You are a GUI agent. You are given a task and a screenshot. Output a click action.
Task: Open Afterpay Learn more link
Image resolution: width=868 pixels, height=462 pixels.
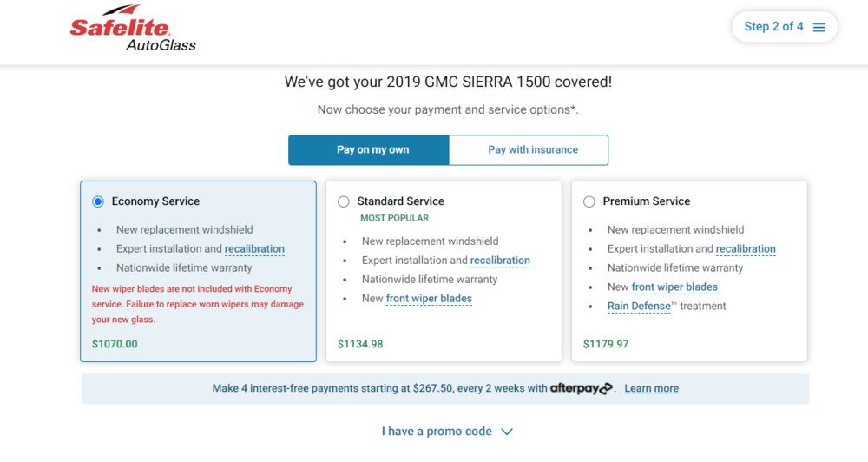pos(651,389)
